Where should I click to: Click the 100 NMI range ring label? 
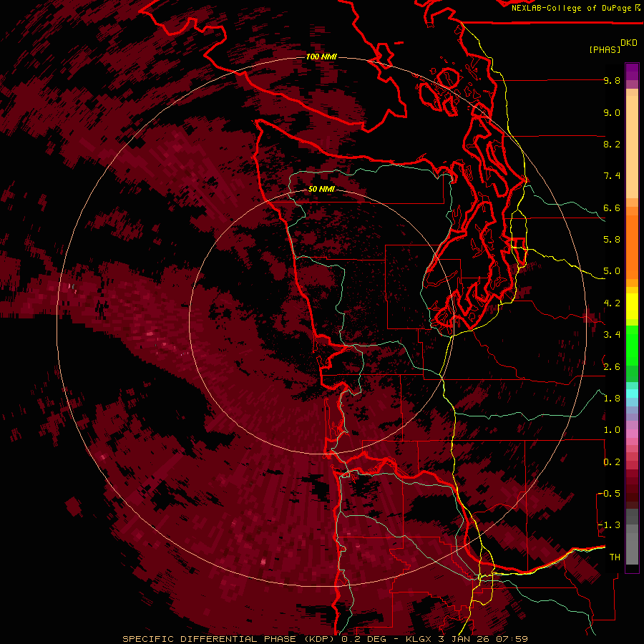tap(321, 57)
